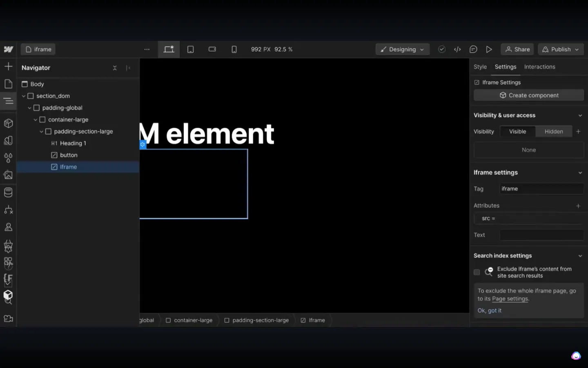The height and width of the screenshot is (368, 588).
Task: Click the Create component button
Action: click(x=529, y=95)
